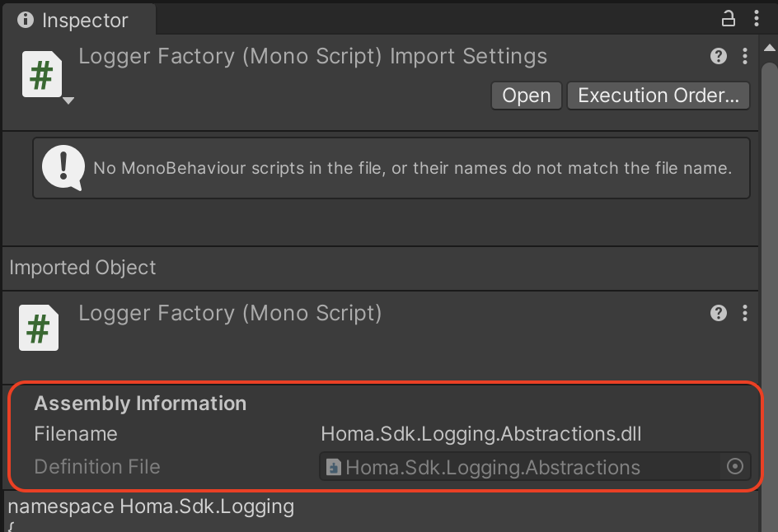Click the Execution Order button
The height and width of the screenshot is (532, 778).
658,95
